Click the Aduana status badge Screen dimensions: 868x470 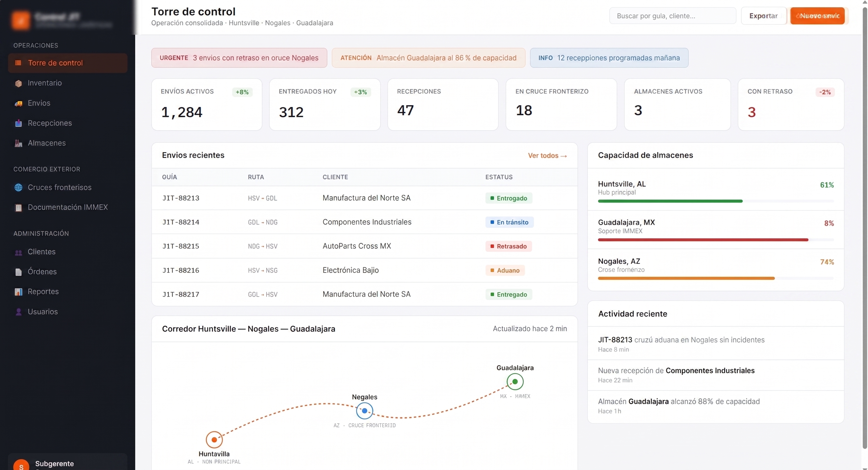[x=505, y=270]
